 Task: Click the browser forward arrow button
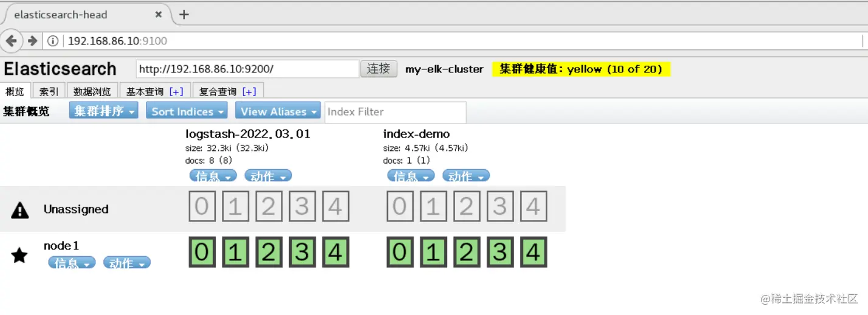(33, 41)
